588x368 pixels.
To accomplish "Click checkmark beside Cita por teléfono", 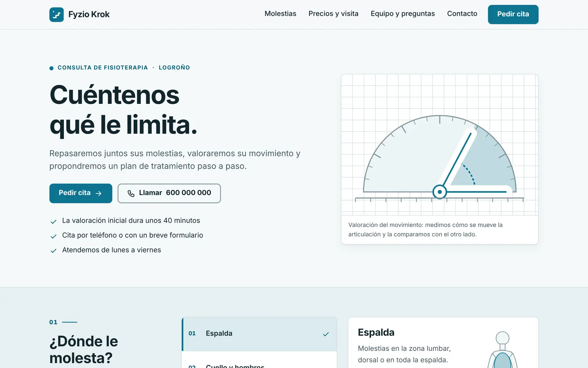I will pyautogui.click(x=54, y=236).
